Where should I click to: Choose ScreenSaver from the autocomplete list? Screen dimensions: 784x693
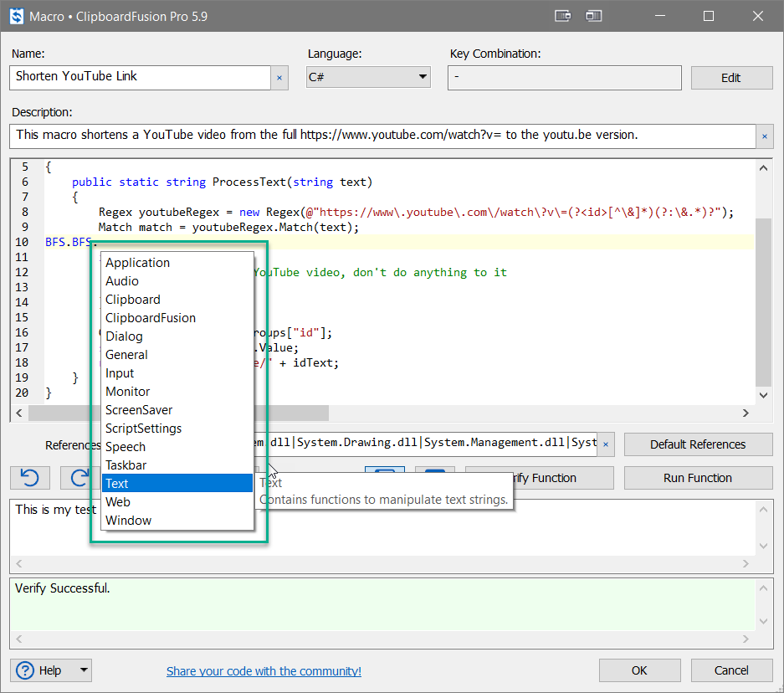[x=177, y=410]
